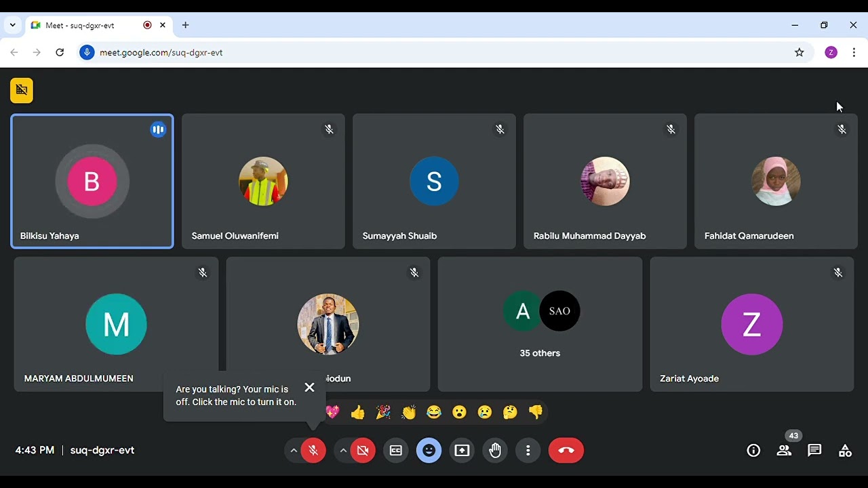Image resolution: width=868 pixels, height=488 pixels.
Task: Click the Sumayyah Shuaib name label
Action: [399, 236]
